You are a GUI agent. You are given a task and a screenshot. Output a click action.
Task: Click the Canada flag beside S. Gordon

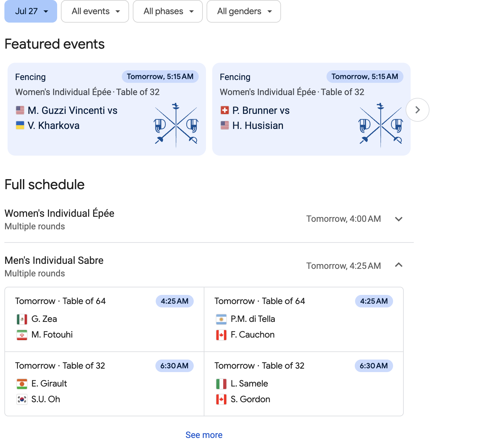tap(221, 399)
